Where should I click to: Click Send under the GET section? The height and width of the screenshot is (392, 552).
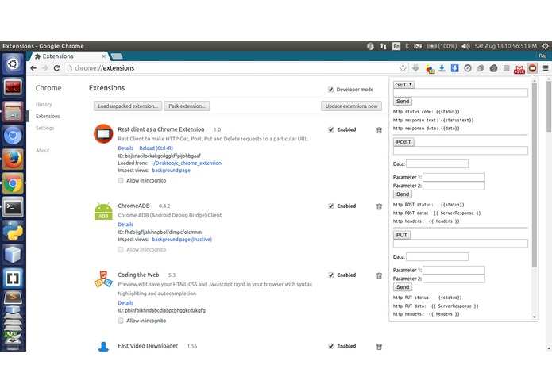tap(403, 102)
